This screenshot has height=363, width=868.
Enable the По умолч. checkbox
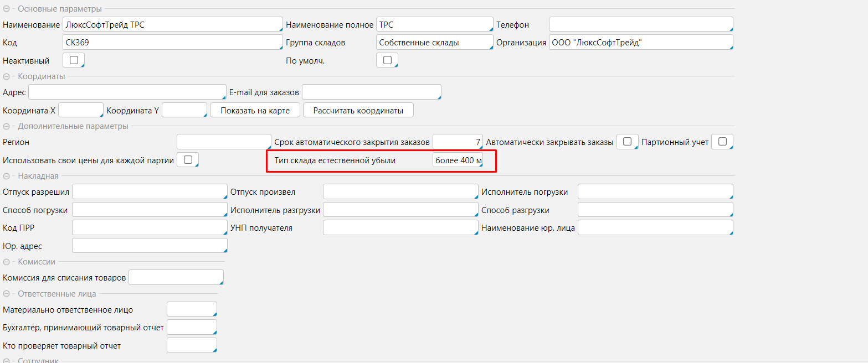tap(387, 60)
